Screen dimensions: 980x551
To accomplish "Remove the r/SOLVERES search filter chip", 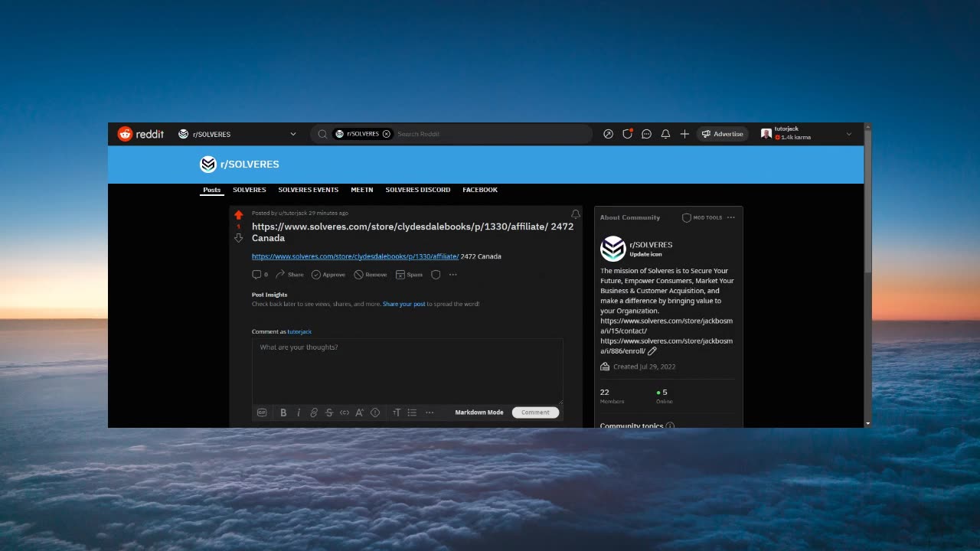I will coord(387,134).
